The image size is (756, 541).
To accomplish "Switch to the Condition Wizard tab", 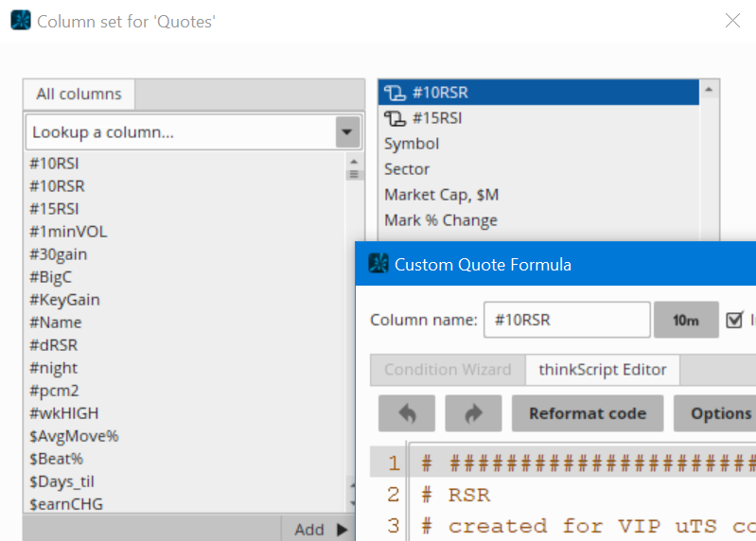I will pos(448,370).
